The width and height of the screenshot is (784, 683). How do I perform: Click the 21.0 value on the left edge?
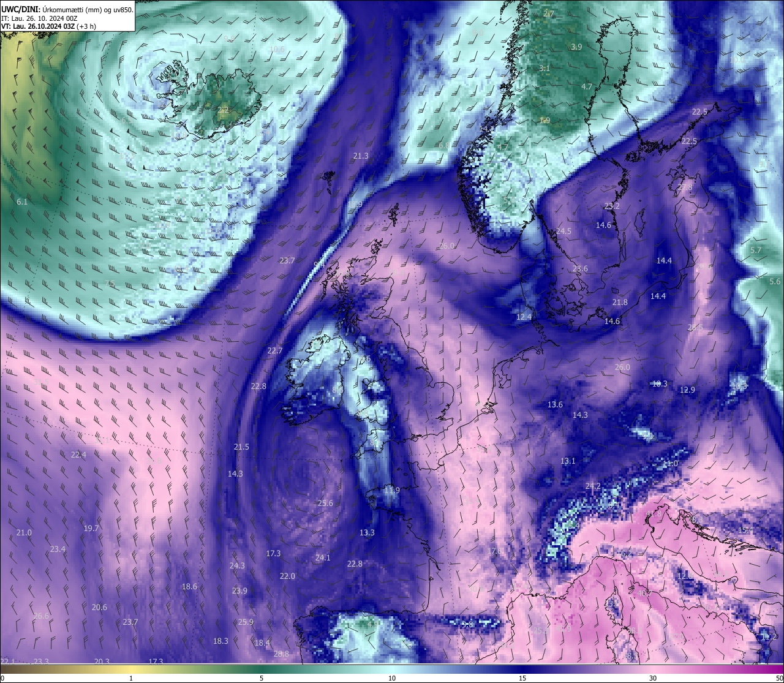(24, 532)
